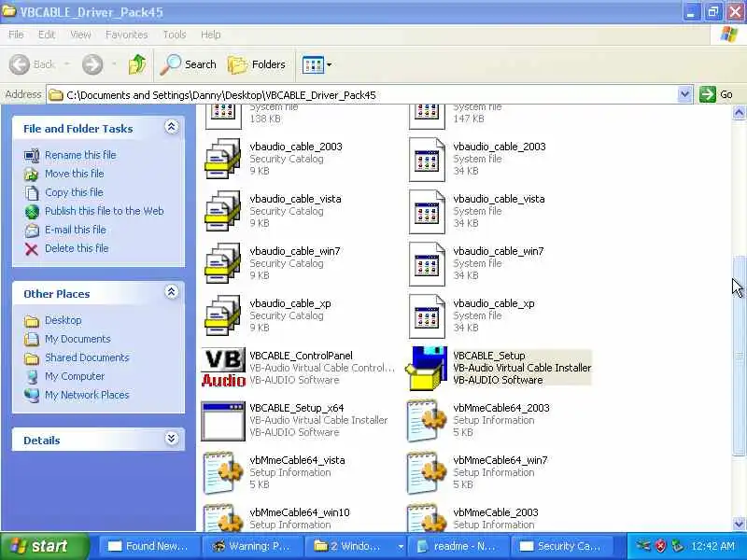Open VBCABLE_ControlPanel VB Audio icon
Screen dimensions: 747x560
point(223,368)
